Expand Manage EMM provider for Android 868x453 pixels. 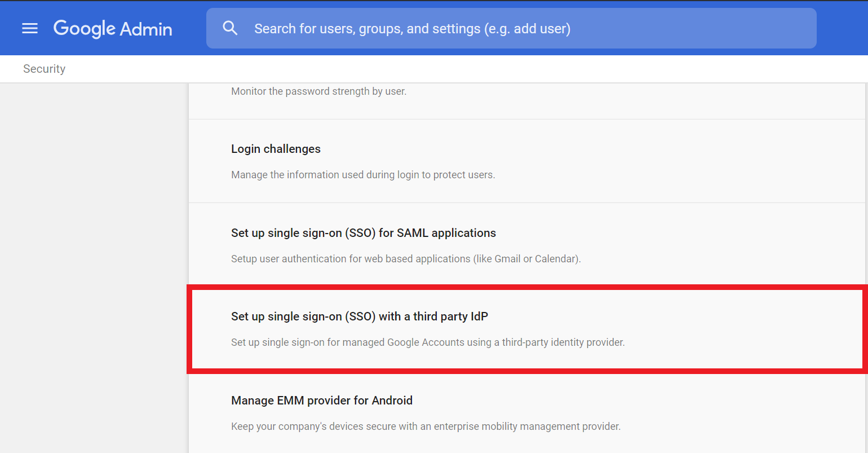pos(322,401)
